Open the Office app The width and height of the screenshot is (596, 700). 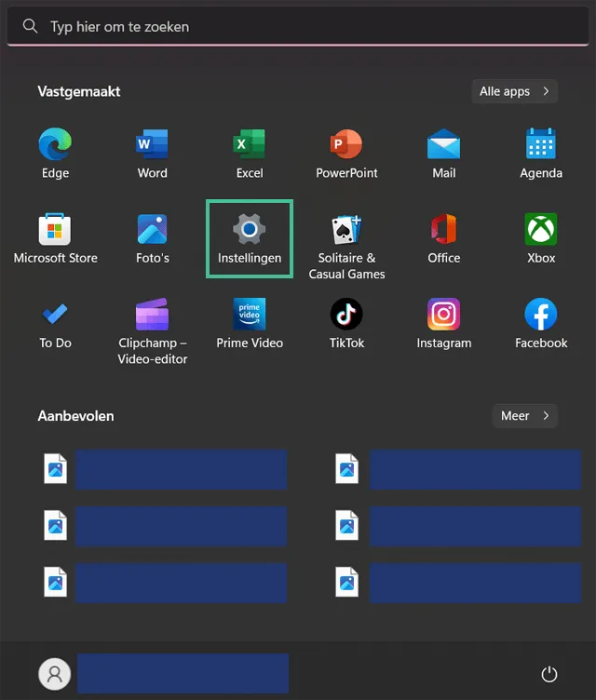[443, 238]
